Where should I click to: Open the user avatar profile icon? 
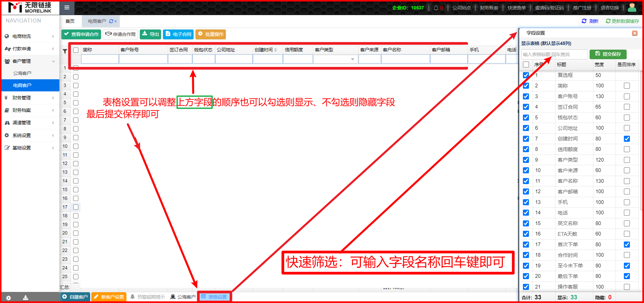632,7
